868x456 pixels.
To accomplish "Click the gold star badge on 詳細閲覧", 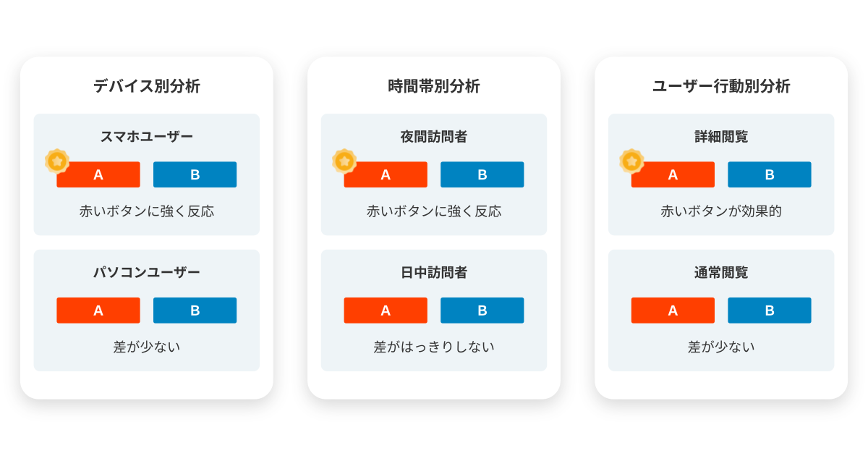I will click(631, 161).
